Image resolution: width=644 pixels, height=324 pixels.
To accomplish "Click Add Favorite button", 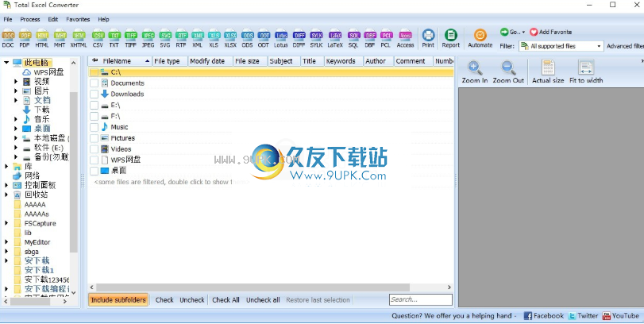I will pyautogui.click(x=551, y=32).
